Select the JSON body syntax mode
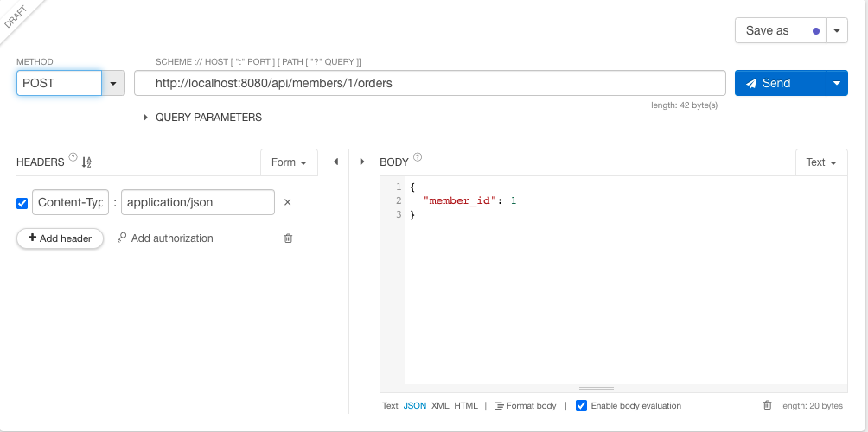This screenshot has height=432, width=868. point(415,406)
